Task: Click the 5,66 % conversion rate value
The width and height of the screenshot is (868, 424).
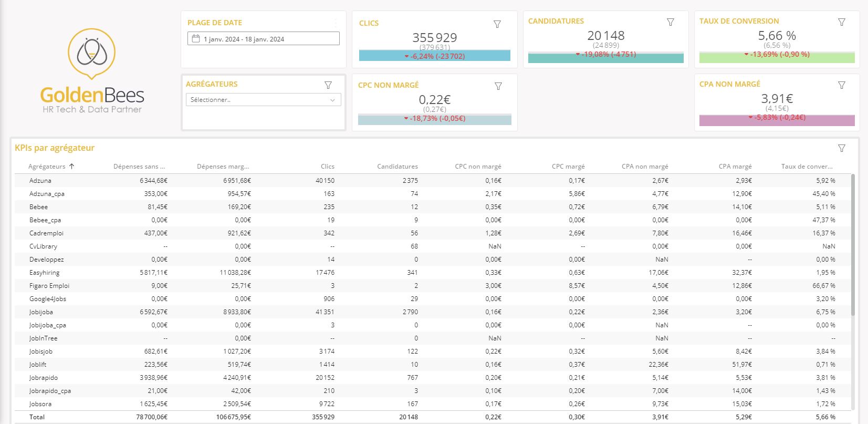Action: click(x=777, y=36)
